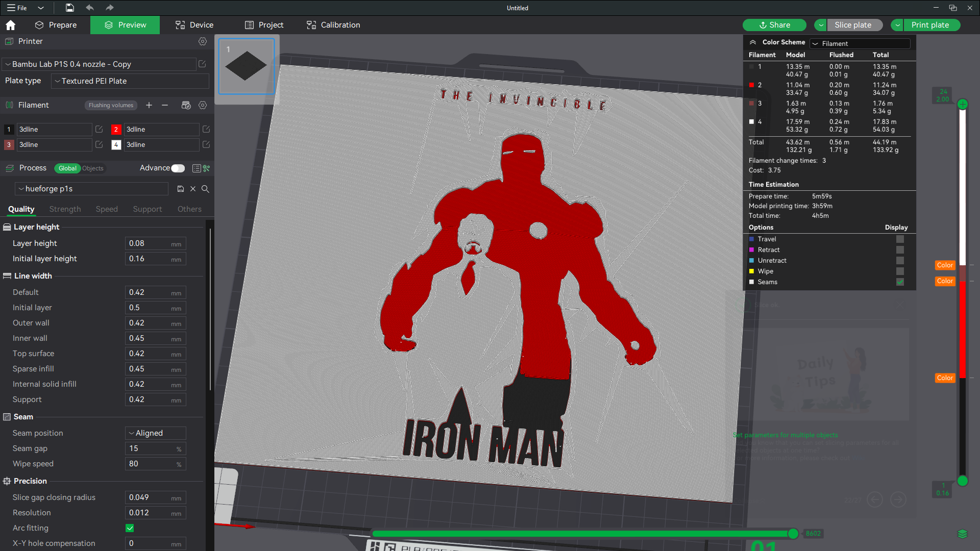Click filament 2 red color swatch
The image size is (980, 551).
tap(116, 129)
